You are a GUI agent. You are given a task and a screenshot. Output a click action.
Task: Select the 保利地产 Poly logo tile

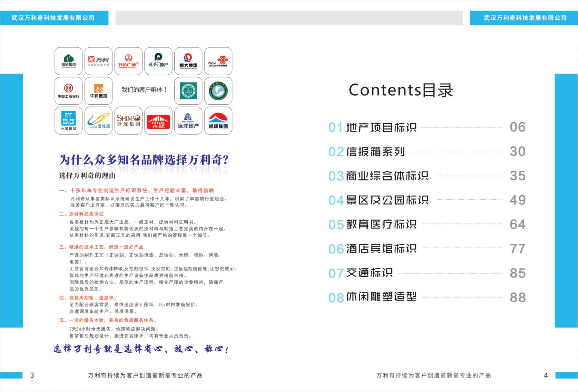coord(159,61)
